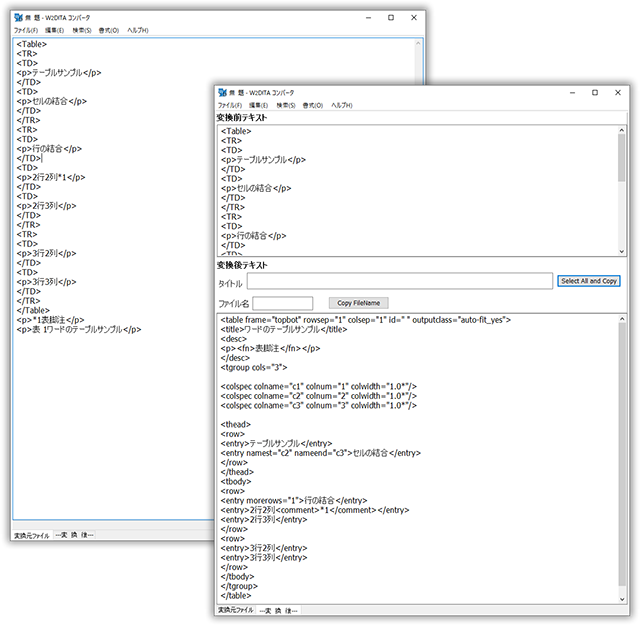Click </table> closing line in output
This screenshot has height=626, width=640.
[x=236, y=596]
